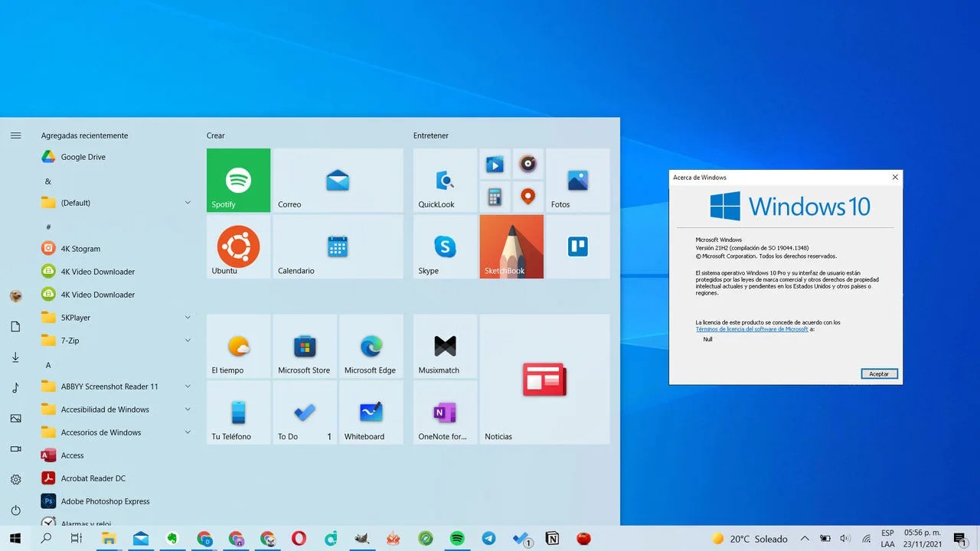Open the small Calculator tile
The width and height of the screenshot is (980, 551).
coord(495,197)
